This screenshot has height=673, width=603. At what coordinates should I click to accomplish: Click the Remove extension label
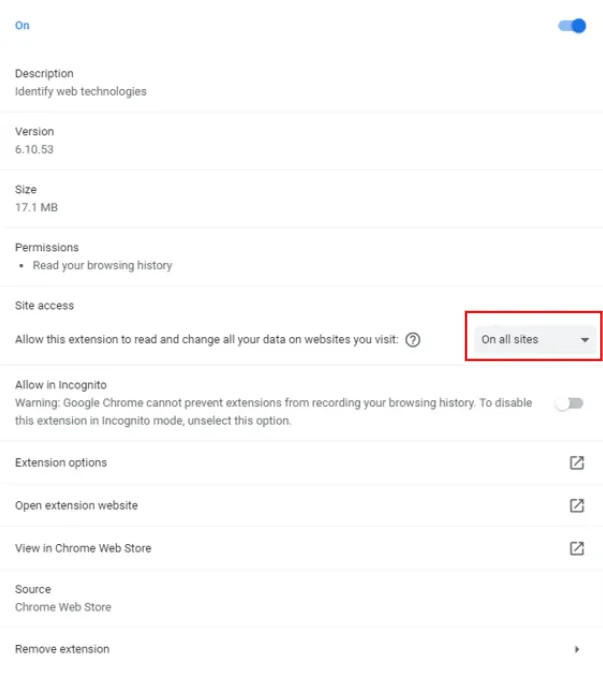[62, 649]
